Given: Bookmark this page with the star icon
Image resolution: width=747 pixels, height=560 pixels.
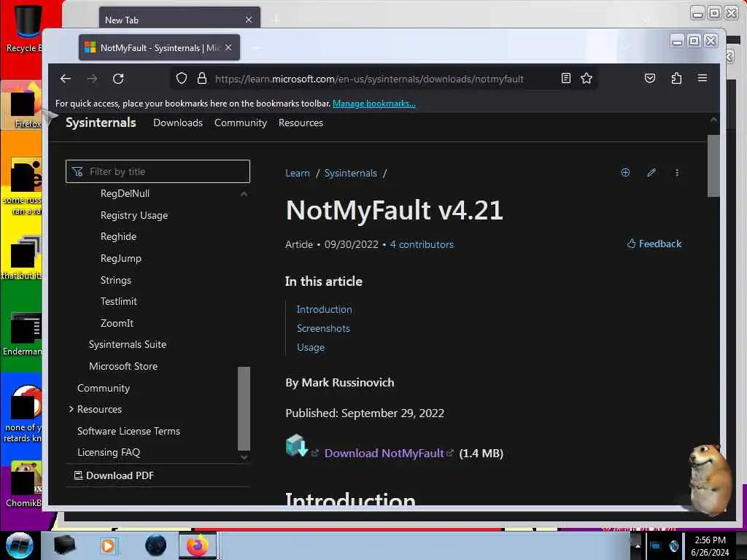Looking at the screenshot, I should coord(587,78).
